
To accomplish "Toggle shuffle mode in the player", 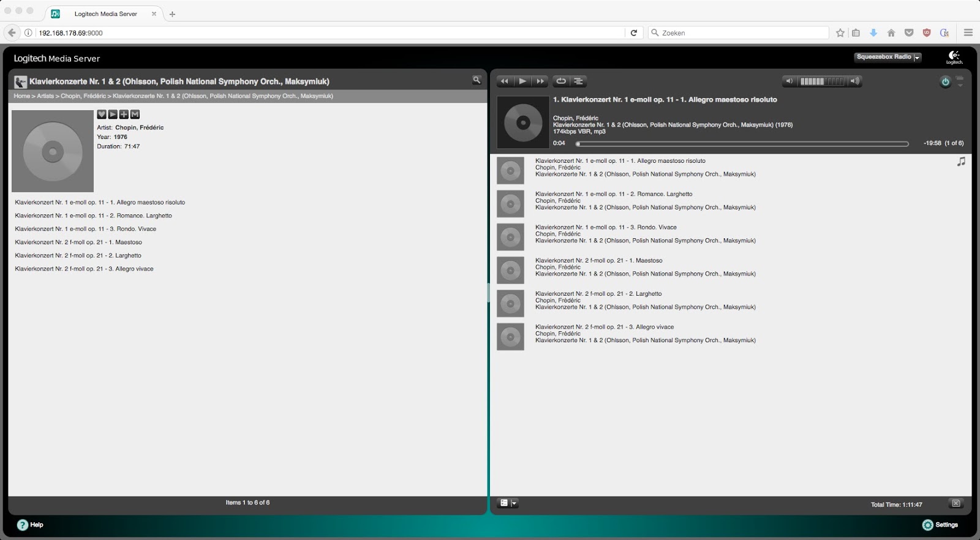I will tap(578, 81).
